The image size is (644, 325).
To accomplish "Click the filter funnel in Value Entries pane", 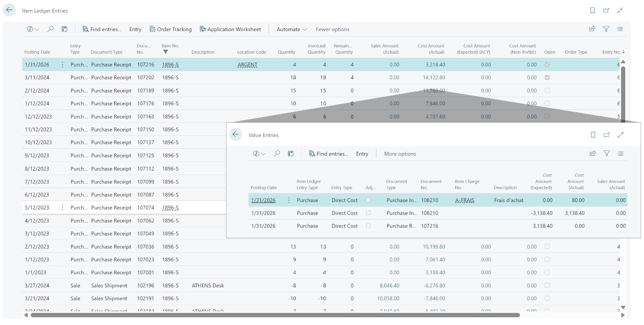I will (607, 154).
